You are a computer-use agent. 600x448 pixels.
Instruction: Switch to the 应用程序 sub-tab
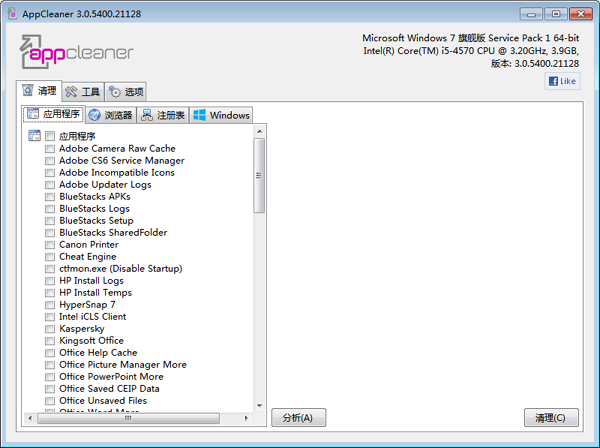click(54, 114)
